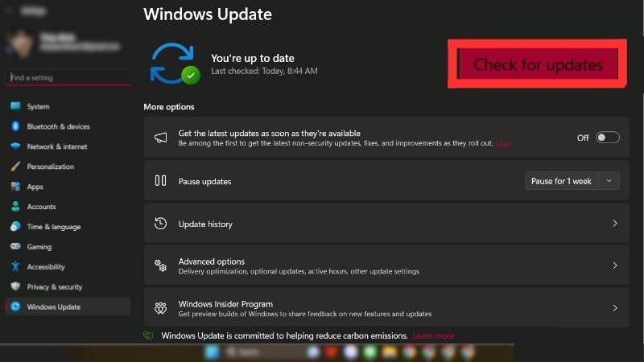The width and height of the screenshot is (644, 362).
Task: Click the Windows Insider Program hearts icon
Action: point(160,308)
